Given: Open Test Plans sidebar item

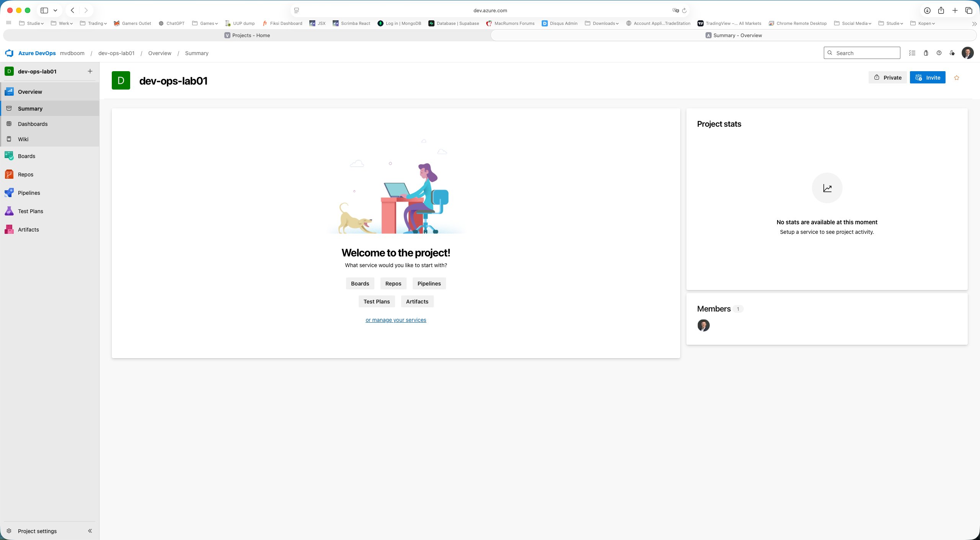Looking at the screenshot, I should pos(30,211).
